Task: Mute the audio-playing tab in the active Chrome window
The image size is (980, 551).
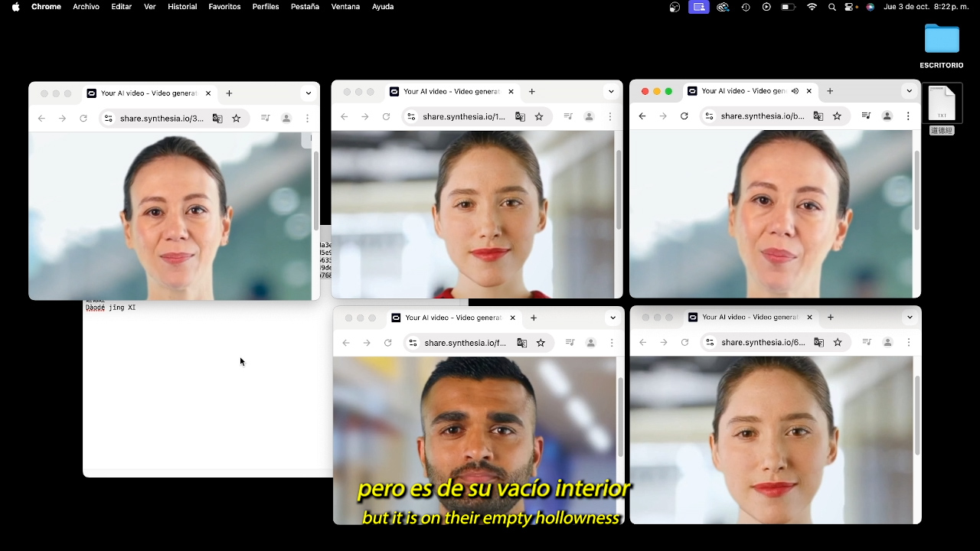Action: 795,91
